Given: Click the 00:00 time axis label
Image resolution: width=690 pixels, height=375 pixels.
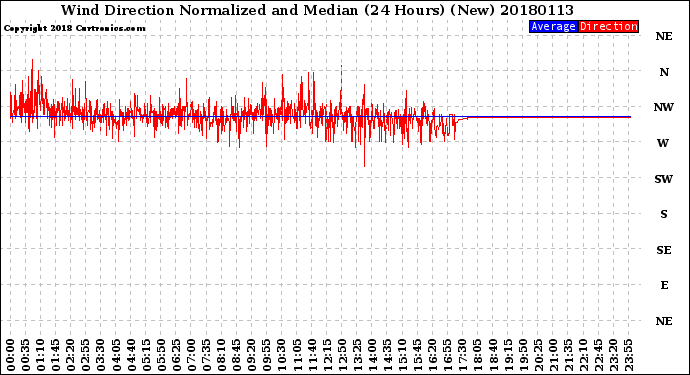Looking at the screenshot, I should pos(11,355).
